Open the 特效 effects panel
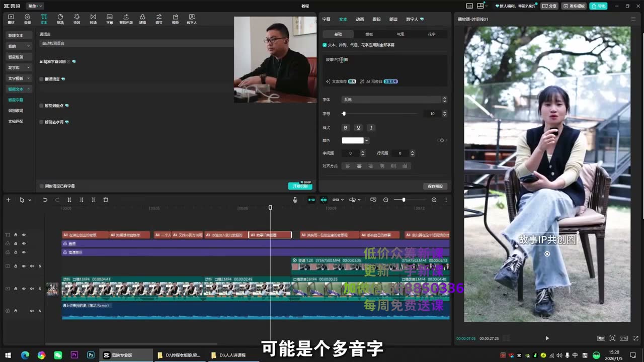The height and width of the screenshot is (362, 644). 76,19
